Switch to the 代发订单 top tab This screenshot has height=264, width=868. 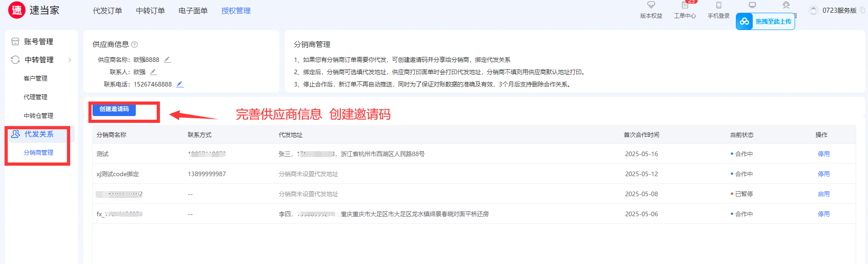pyautogui.click(x=108, y=11)
